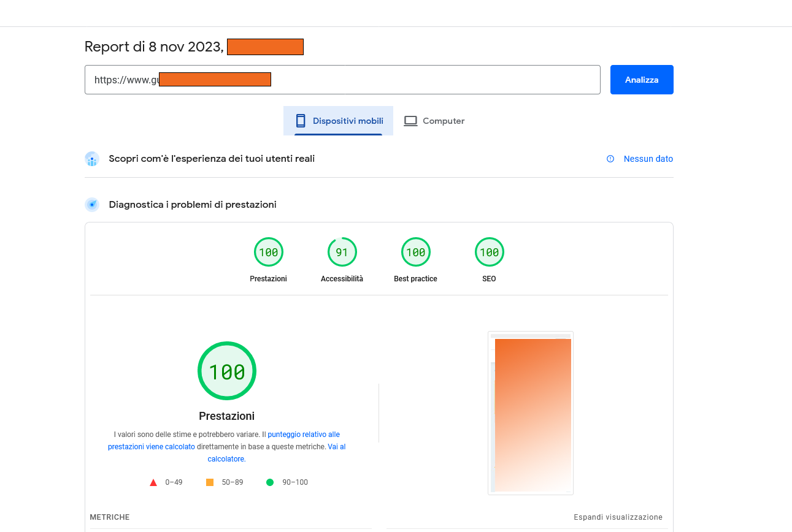The image size is (792, 532).
Task: Click the laptop icon beside Computer
Action: (x=410, y=121)
